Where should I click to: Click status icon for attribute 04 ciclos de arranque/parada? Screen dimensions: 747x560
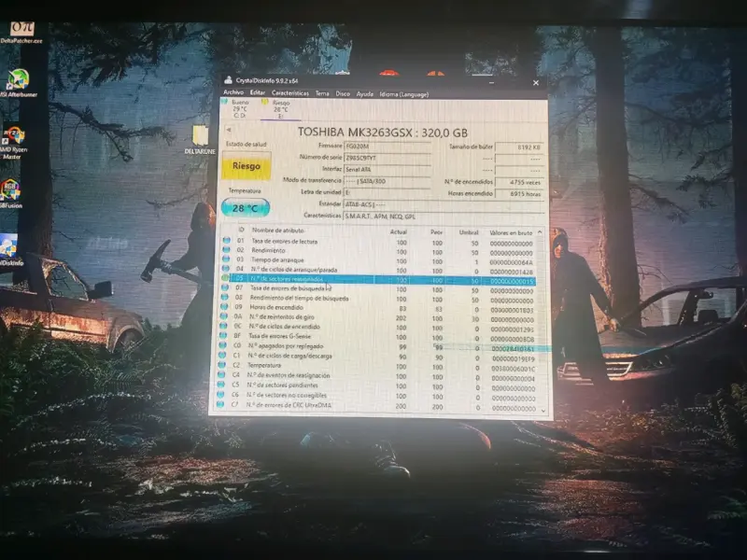[x=226, y=269]
